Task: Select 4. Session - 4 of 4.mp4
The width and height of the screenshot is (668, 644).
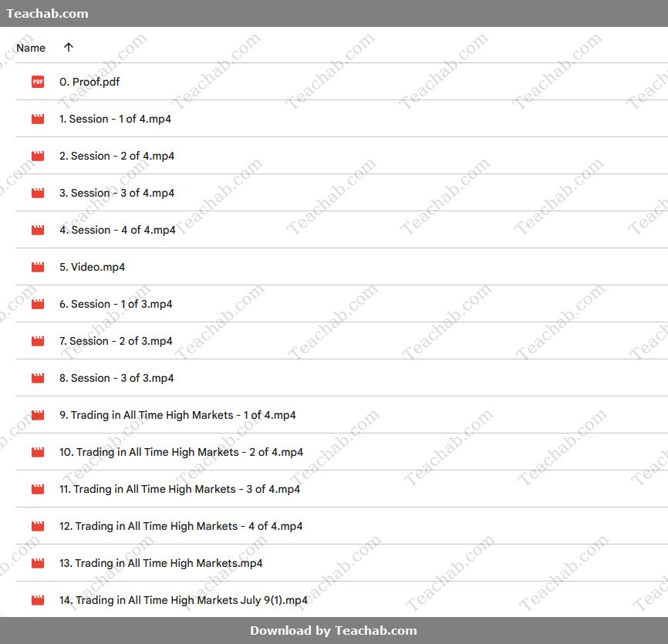Action: coord(117,230)
